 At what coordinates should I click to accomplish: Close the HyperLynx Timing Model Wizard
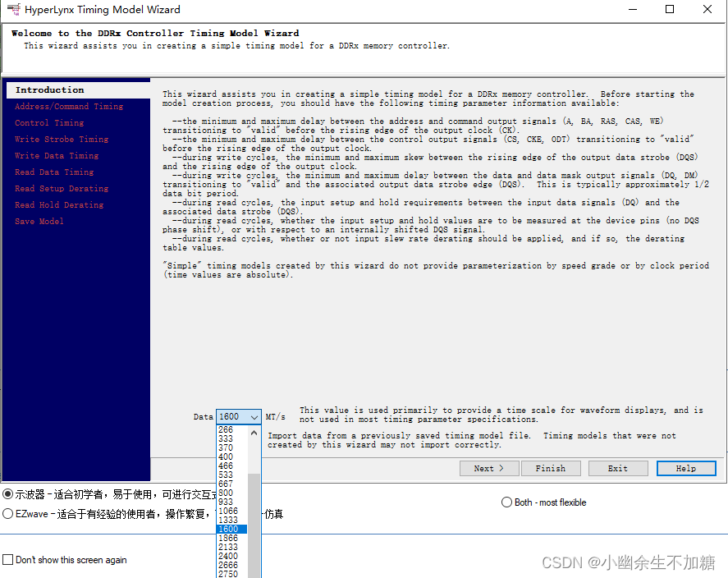(707, 9)
